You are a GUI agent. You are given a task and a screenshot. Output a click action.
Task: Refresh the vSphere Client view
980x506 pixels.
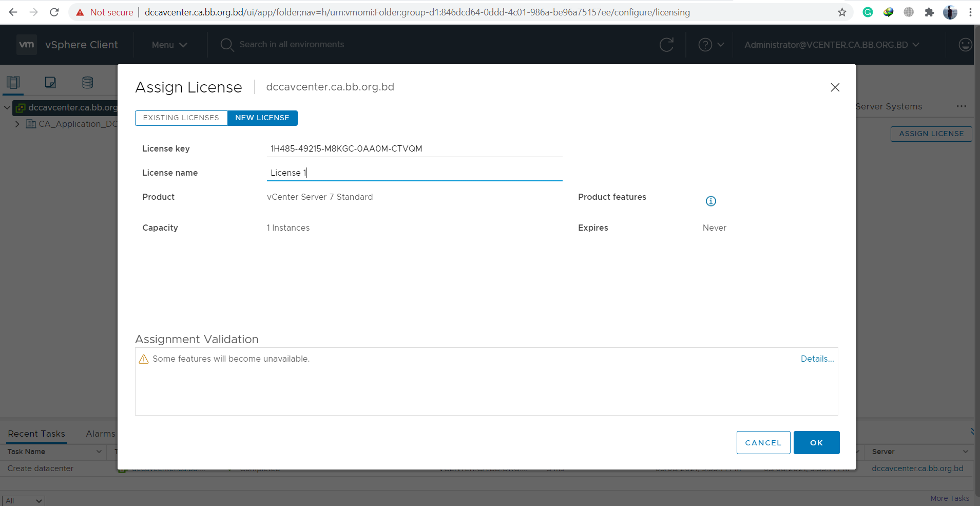(666, 45)
